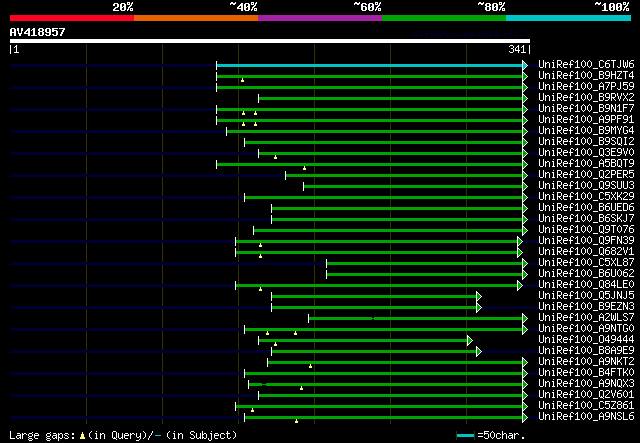Click the UniRef100_C6TJW6 hit label

(x=586, y=65)
